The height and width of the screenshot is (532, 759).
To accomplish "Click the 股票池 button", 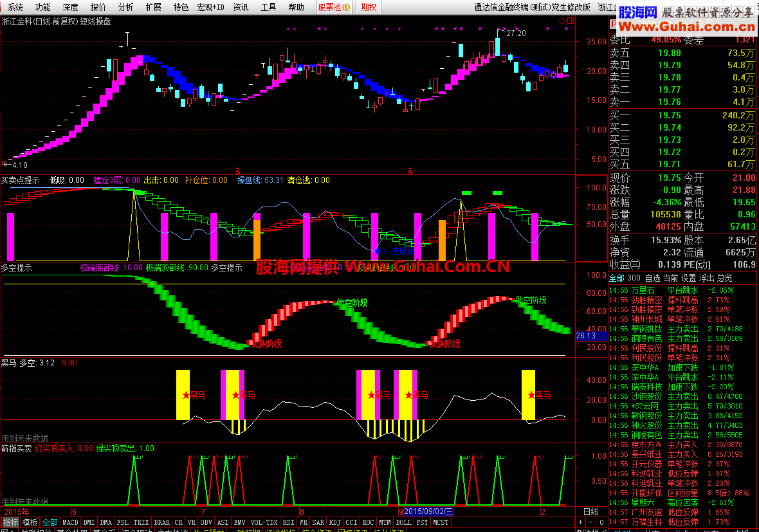I will 333,7.
